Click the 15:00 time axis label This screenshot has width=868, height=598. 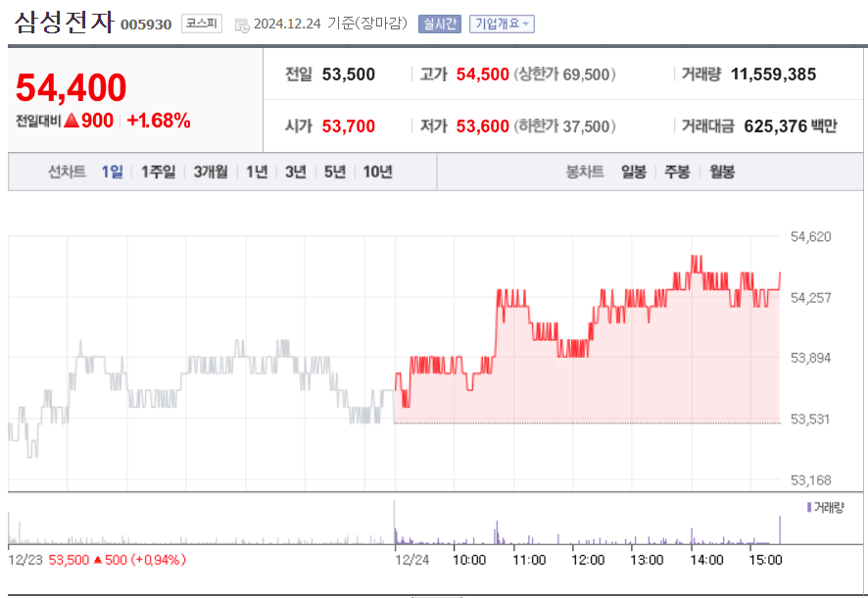coord(765,560)
